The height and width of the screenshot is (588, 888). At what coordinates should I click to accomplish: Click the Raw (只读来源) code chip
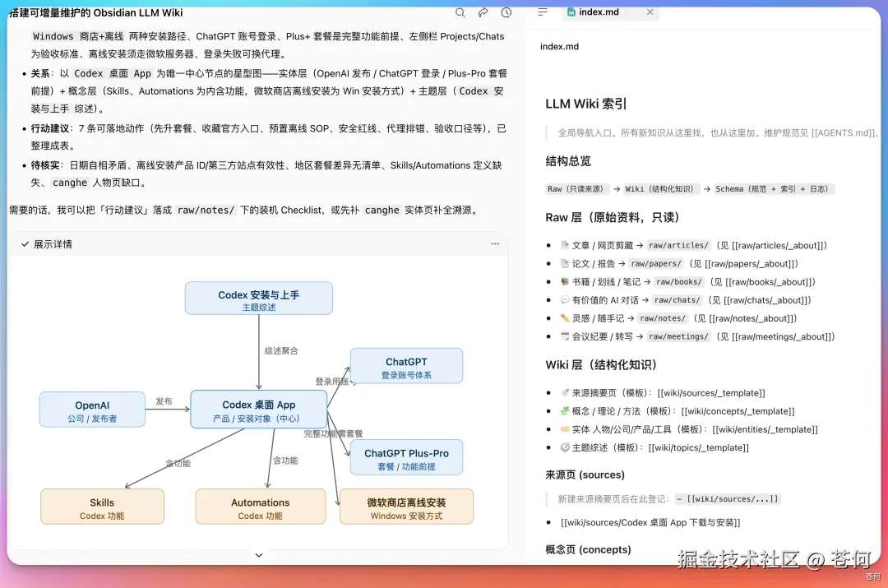point(577,188)
